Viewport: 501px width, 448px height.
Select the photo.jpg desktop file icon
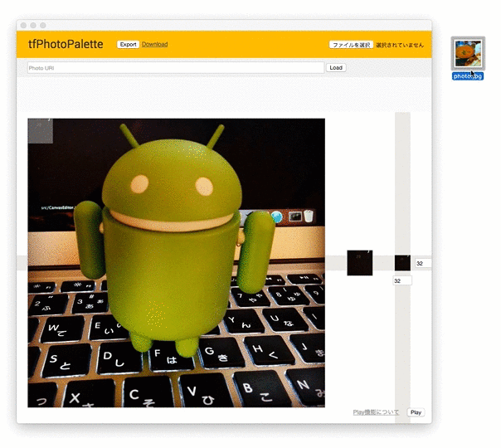tap(468, 53)
